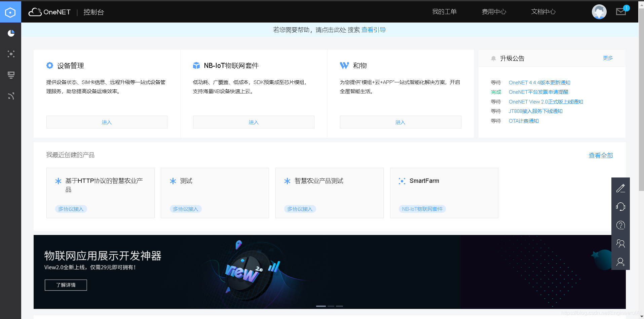Click 进入 under 设备管理 card
Image resolution: width=644 pixels, height=319 pixels.
107,122
